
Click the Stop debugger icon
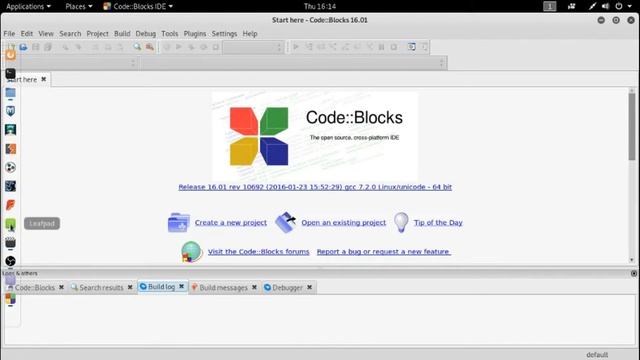tap(393, 47)
